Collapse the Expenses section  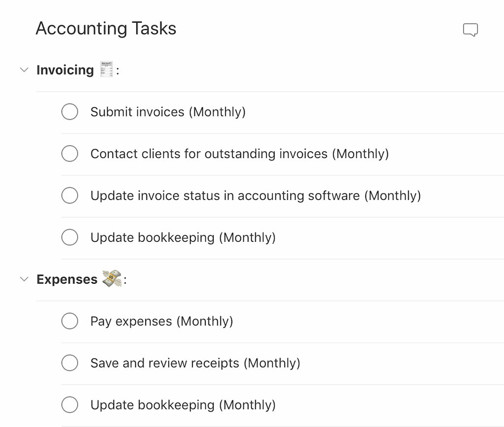point(24,279)
